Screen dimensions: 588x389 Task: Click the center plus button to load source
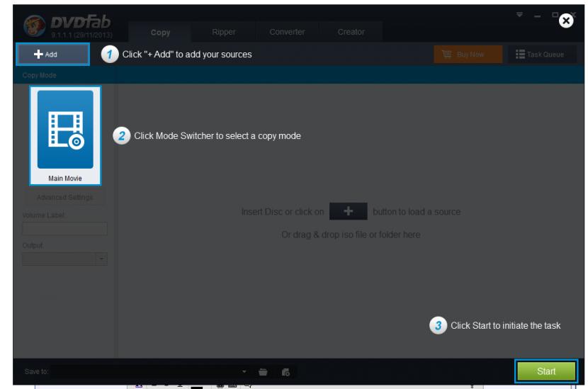[348, 211]
